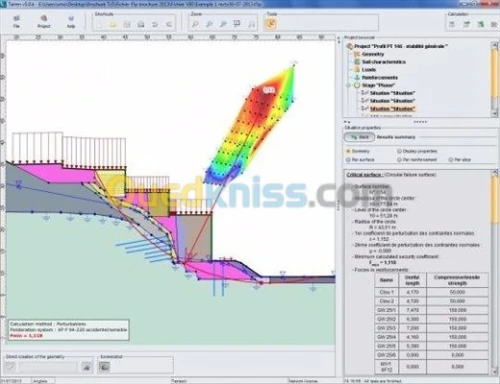The width and height of the screenshot is (500, 384).
Task: Open the Project menu
Action: click(44, 21)
